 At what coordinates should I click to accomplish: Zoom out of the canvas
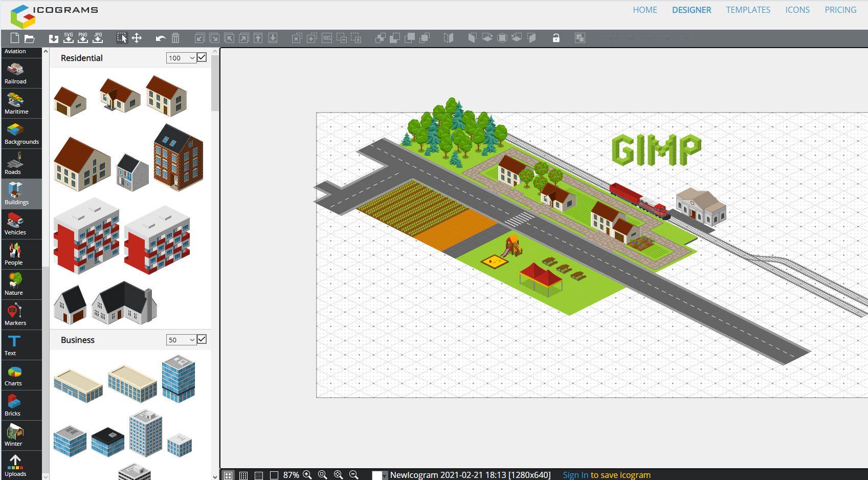353,474
